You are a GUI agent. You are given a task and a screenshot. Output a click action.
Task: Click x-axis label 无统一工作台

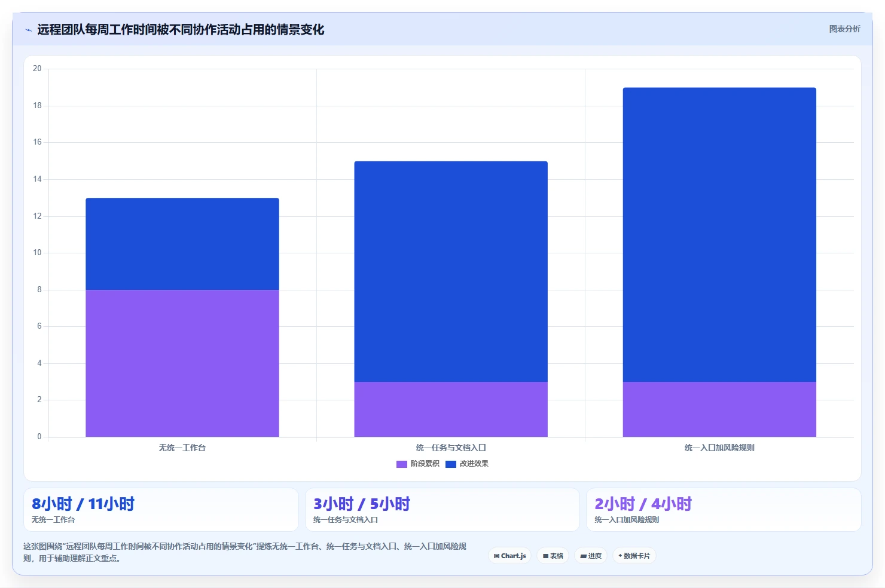coord(182,448)
